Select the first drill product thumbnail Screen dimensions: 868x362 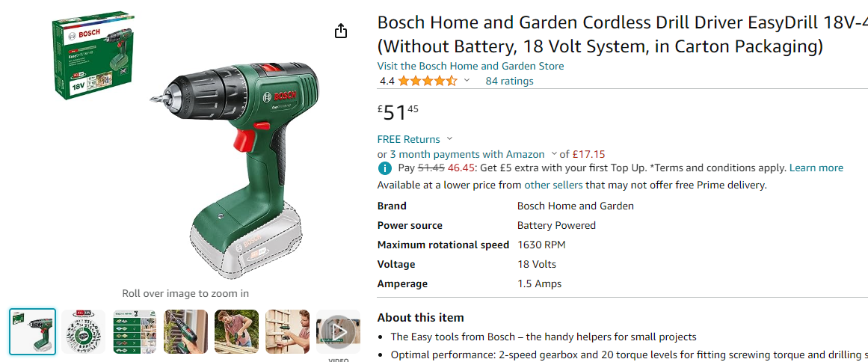32,331
